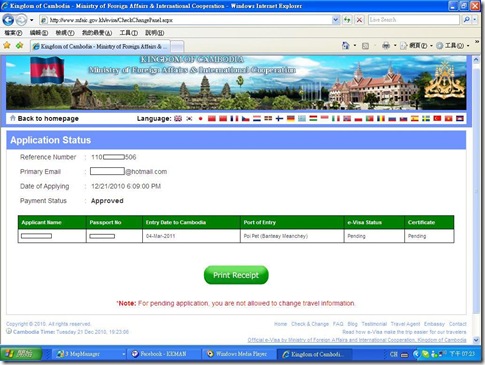
Task: Select Korean language flag
Action: click(189, 118)
